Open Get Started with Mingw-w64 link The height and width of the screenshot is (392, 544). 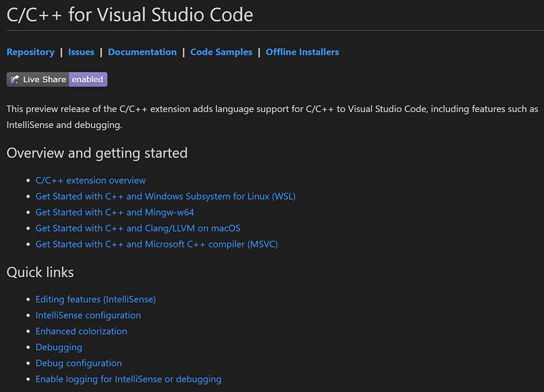click(115, 212)
